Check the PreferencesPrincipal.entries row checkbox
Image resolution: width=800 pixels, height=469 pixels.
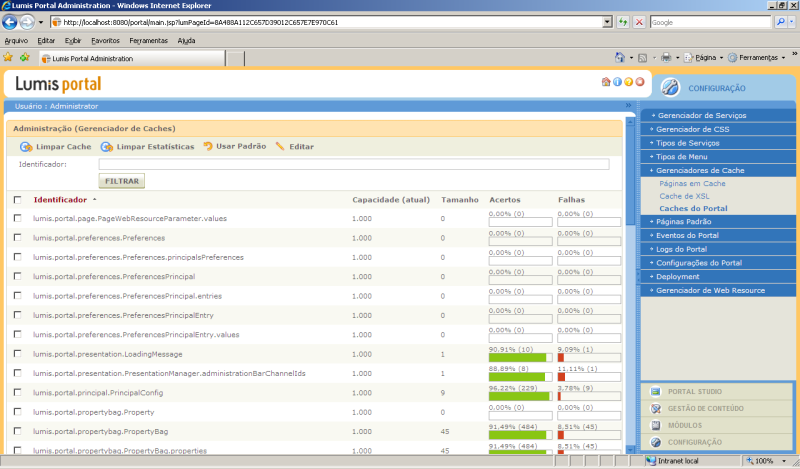pos(17,295)
